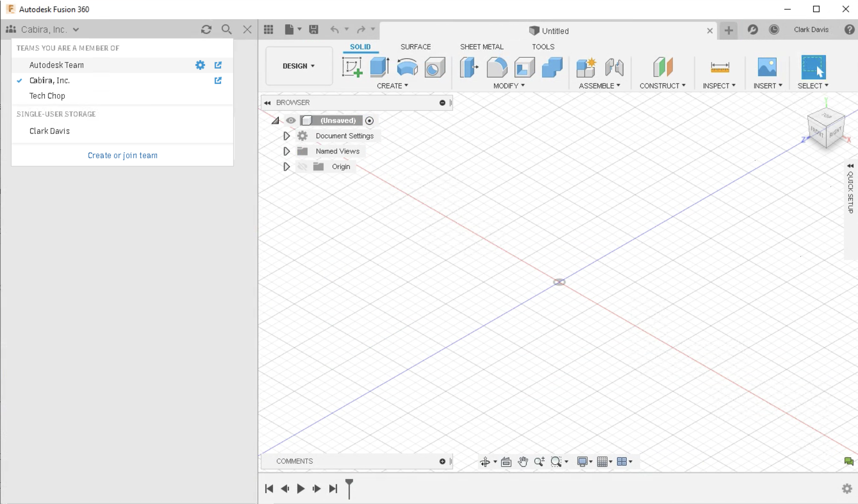The image size is (858, 504).
Task: Expand the Document Settings tree node
Action: [287, 136]
